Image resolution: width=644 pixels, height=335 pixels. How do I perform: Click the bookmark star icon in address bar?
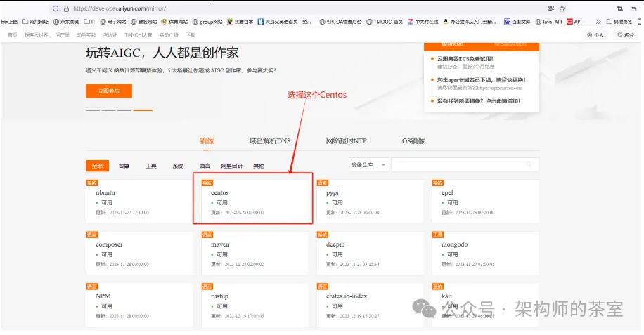click(562, 8)
